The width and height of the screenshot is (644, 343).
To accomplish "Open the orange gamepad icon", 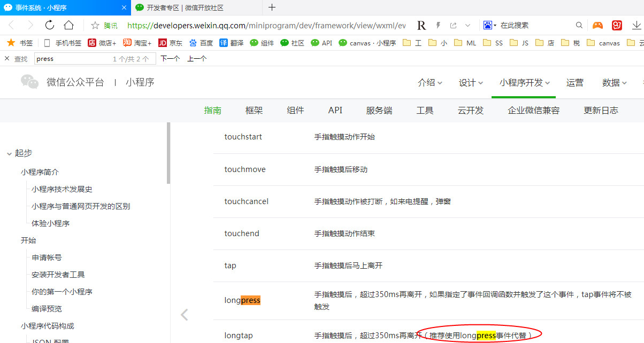I will click(x=597, y=25).
